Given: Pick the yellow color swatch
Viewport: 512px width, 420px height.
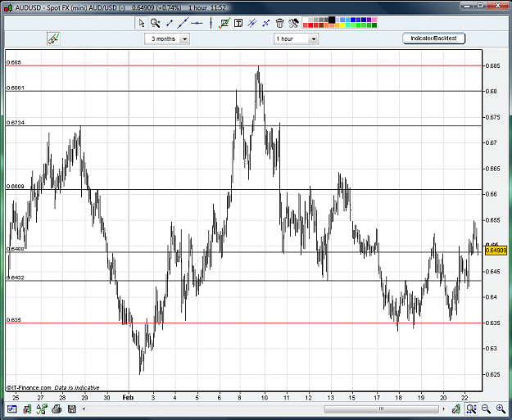Looking at the screenshot, I should [342, 25].
